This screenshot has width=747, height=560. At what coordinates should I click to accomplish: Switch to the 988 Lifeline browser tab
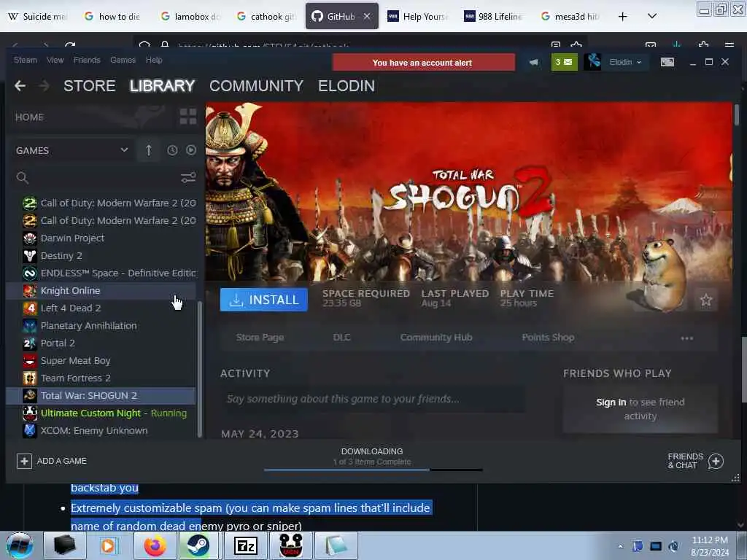coord(495,16)
